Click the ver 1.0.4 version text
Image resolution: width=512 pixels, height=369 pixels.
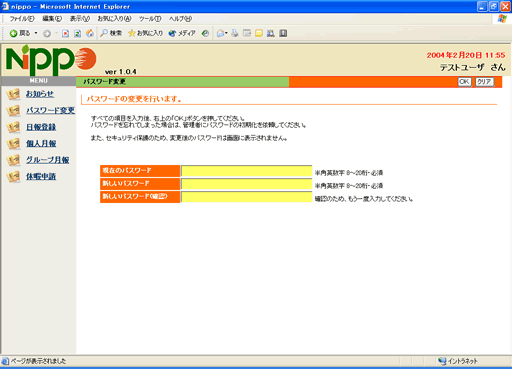[x=121, y=72]
